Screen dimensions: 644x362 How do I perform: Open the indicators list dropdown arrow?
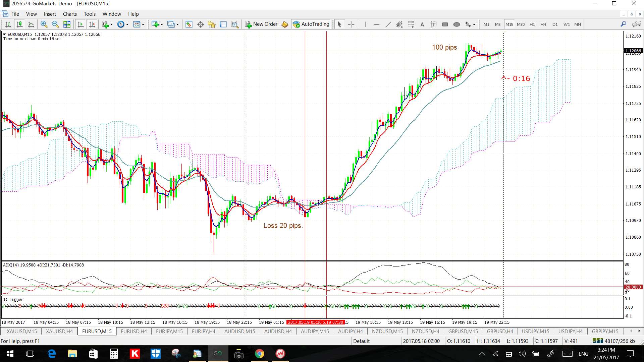111,24
